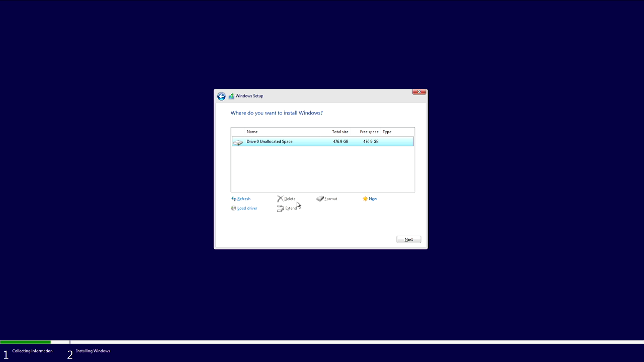The width and height of the screenshot is (644, 362).
Task: Click the Drive 0 disk icon
Action: [x=238, y=142]
